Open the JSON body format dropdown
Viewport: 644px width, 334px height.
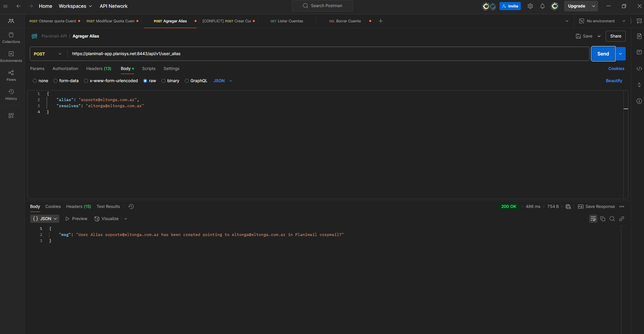click(x=223, y=81)
